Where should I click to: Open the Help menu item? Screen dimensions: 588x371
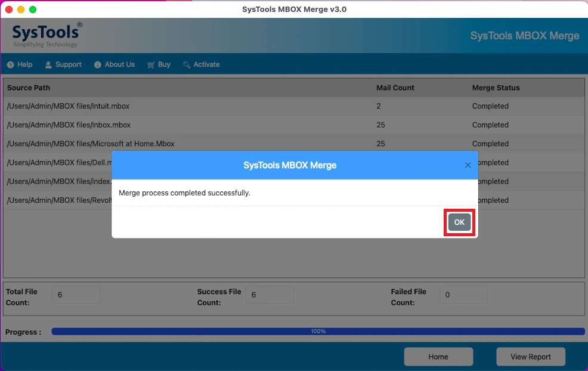(20, 64)
